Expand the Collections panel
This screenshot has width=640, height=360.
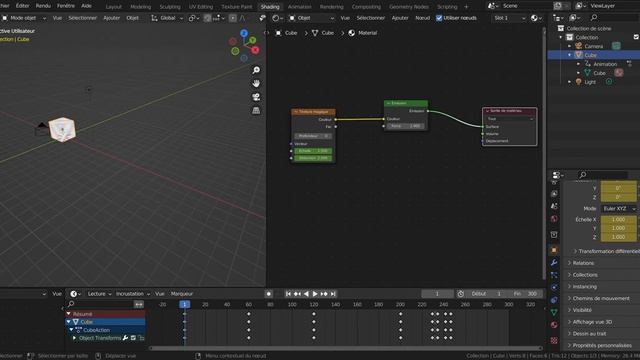[584, 275]
